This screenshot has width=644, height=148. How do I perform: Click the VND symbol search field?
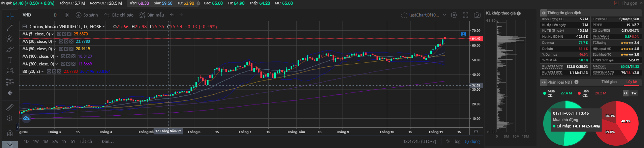27,15
